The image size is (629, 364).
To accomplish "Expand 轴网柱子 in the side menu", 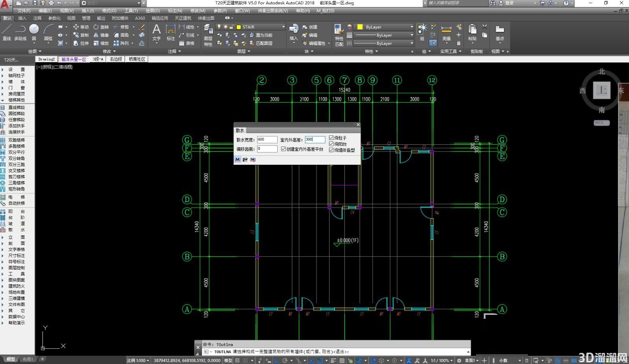I will coord(2,75).
